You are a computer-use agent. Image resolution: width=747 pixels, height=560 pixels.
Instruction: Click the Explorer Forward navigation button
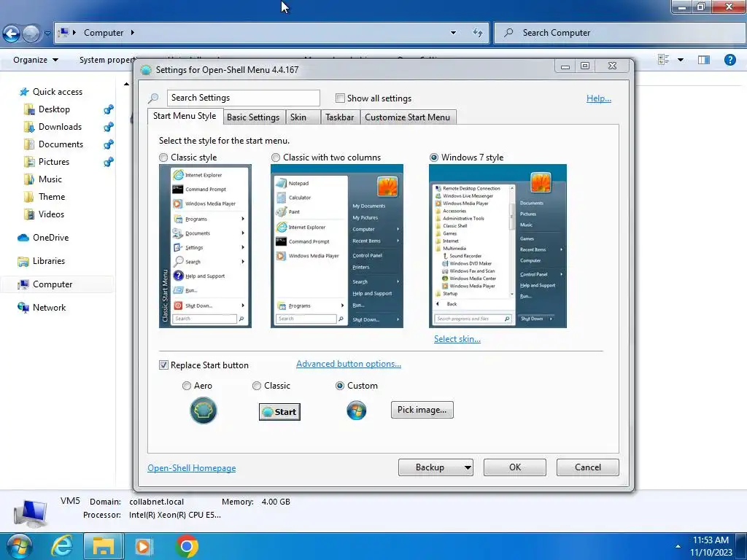tap(31, 34)
